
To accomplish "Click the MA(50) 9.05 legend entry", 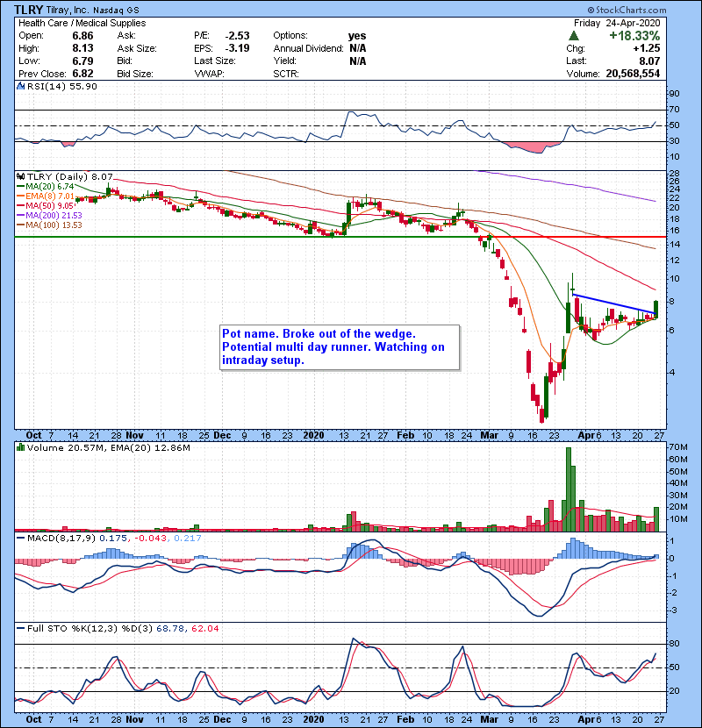I will click(x=46, y=205).
